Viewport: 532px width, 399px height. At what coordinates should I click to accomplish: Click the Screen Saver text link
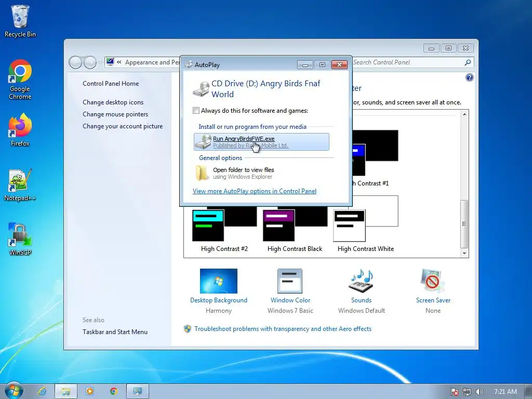tap(433, 300)
